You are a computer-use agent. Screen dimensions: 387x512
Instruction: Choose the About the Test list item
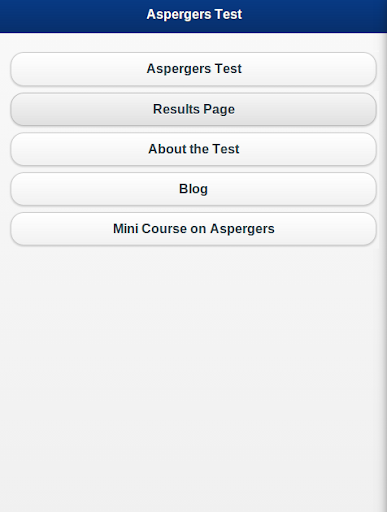[x=193, y=149]
